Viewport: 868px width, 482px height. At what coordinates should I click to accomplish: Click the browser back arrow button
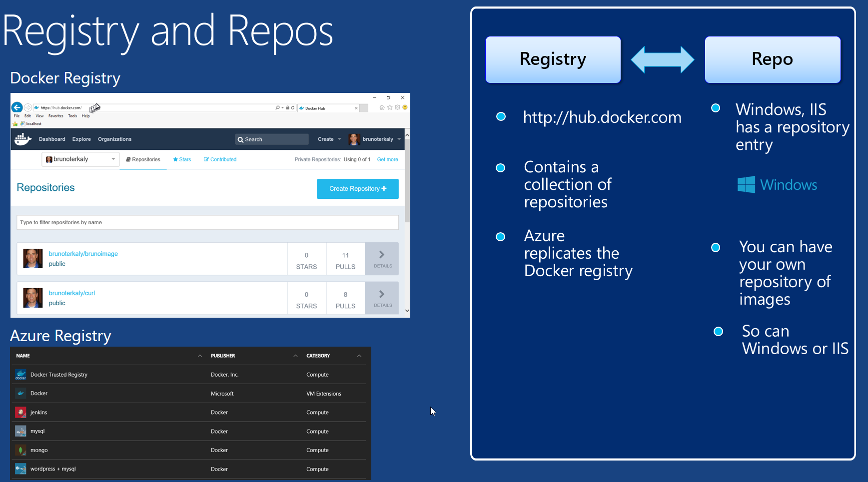click(x=17, y=107)
